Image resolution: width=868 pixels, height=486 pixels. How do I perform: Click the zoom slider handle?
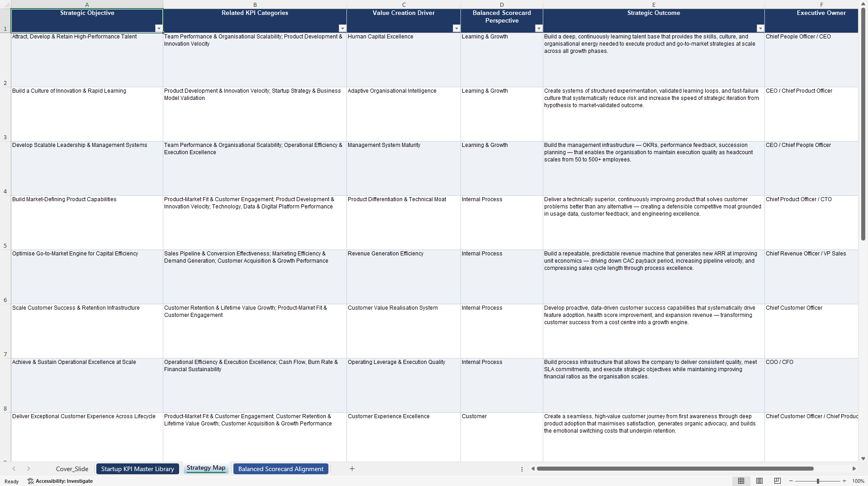click(818, 481)
